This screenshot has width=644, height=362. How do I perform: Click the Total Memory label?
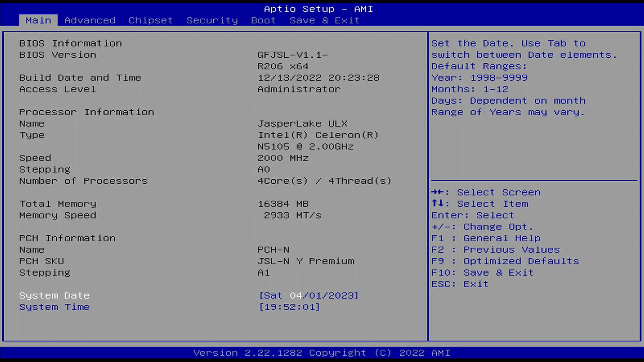(x=58, y=204)
